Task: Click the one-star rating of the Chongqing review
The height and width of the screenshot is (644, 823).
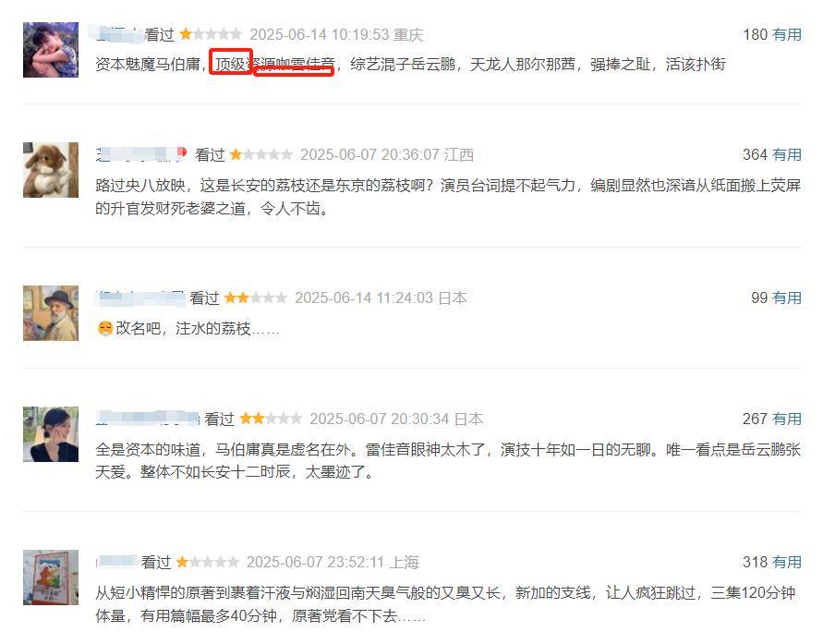Action: click(x=211, y=34)
